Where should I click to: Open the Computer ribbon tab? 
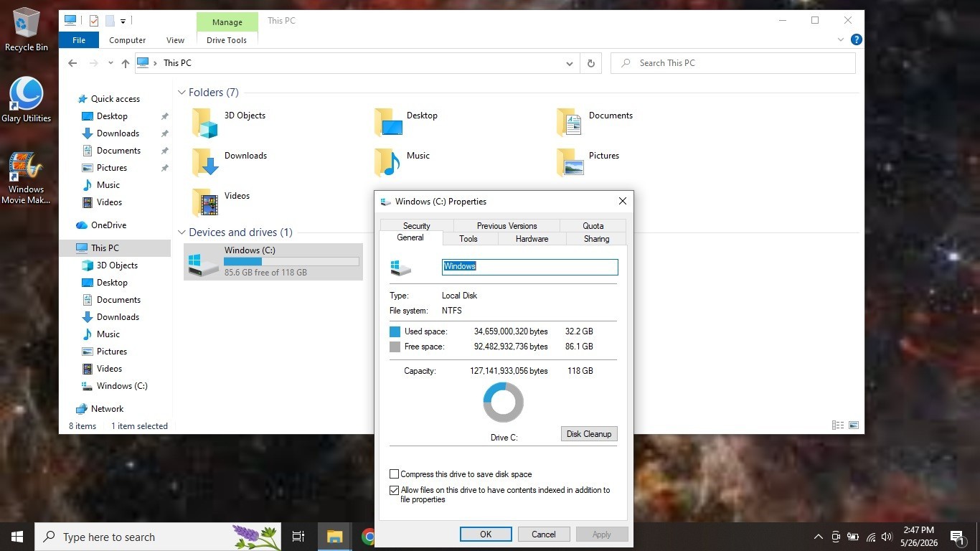[128, 40]
